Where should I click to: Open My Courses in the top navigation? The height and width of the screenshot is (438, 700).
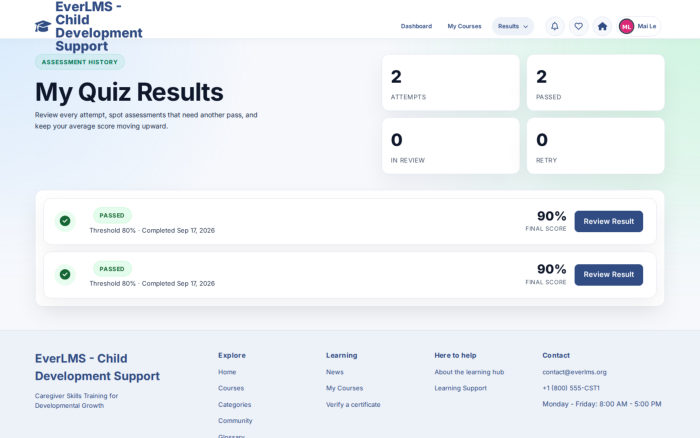pos(464,26)
